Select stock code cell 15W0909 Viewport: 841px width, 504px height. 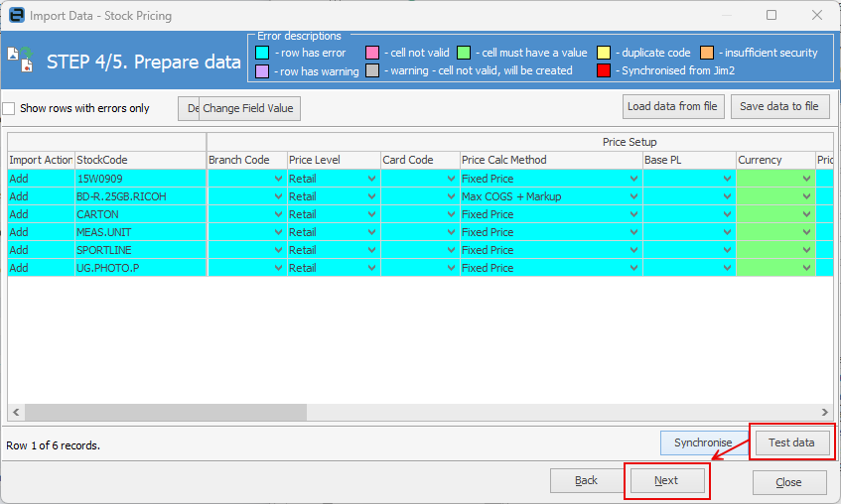point(141,179)
